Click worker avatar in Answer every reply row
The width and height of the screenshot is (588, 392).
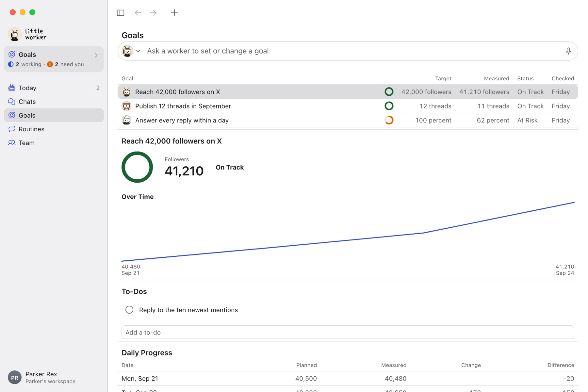click(126, 120)
